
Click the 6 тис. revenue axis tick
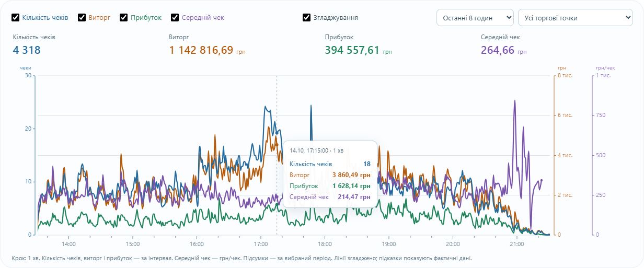[565, 115]
